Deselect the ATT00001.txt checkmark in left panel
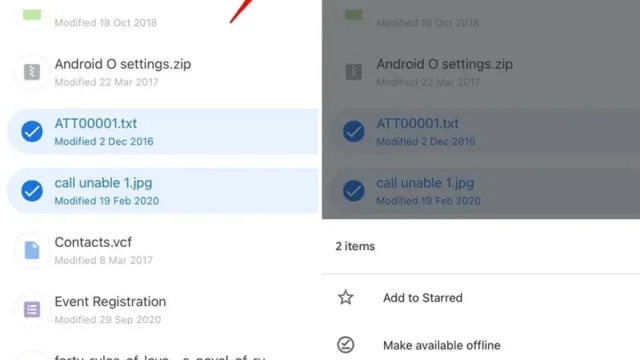Viewport: 640px width, 360px height. click(32, 131)
